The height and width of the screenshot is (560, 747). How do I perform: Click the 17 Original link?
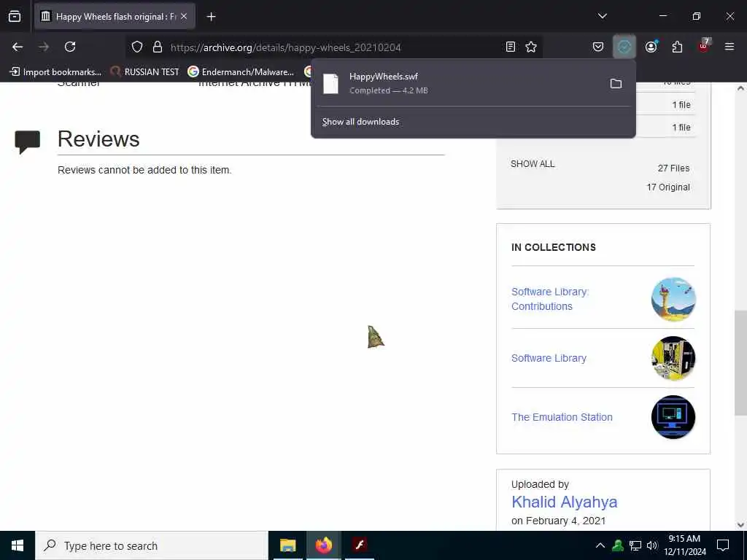tap(668, 187)
